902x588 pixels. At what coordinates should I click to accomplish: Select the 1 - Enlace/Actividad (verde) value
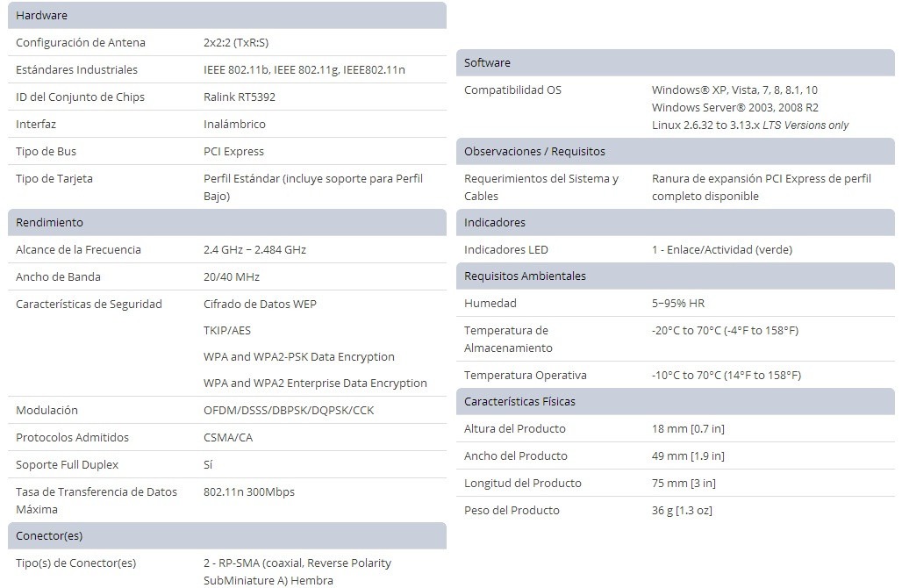click(722, 250)
